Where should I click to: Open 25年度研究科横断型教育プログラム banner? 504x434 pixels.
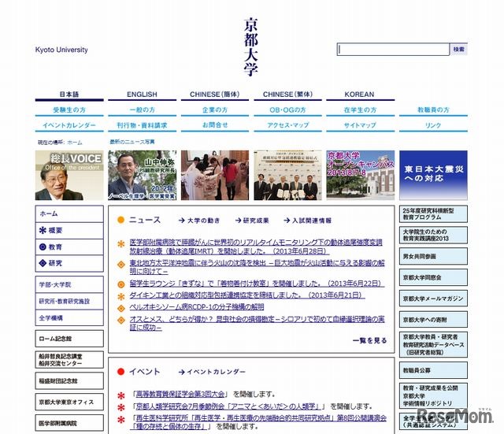(433, 214)
